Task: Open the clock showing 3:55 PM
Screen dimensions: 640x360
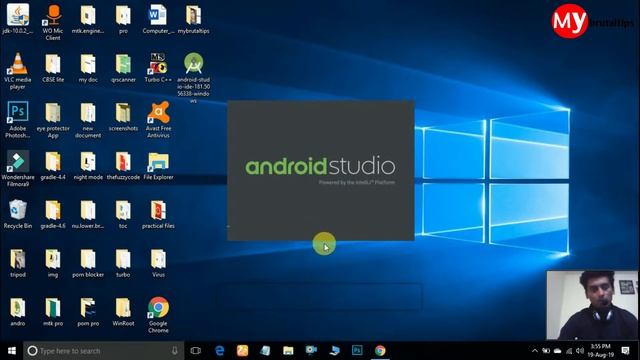Action: 600,351
